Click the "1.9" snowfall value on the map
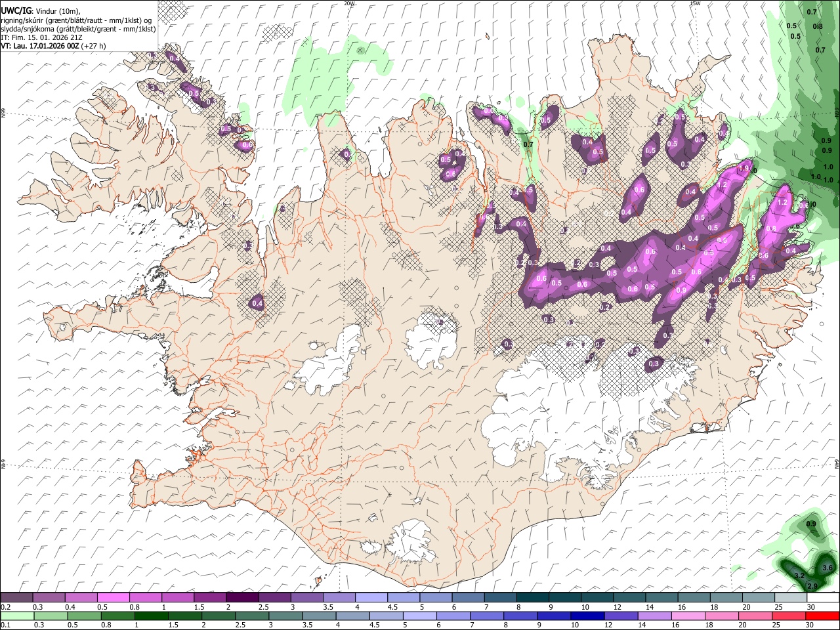 pyautogui.click(x=744, y=169)
